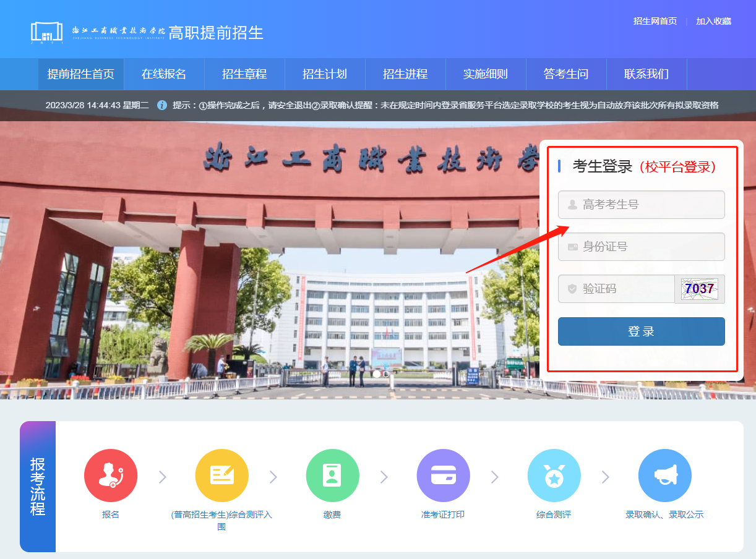The image size is (756, 559).
Task: Open 招生章程 in the navigation bar
Action: 244,74
